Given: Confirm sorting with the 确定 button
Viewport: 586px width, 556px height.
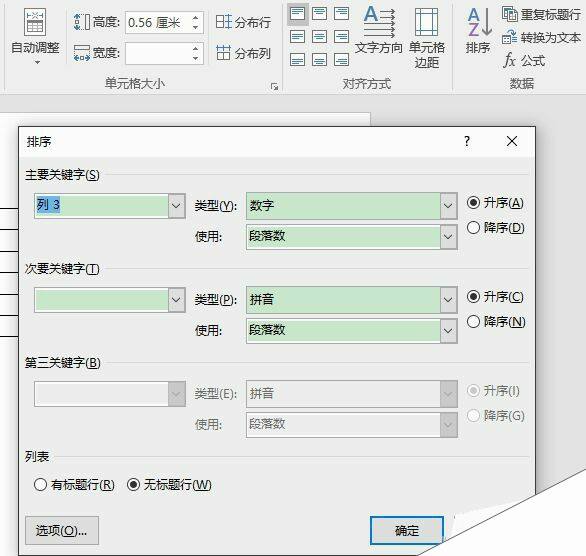Looking at the screenshot, I should tap(407, 531).
